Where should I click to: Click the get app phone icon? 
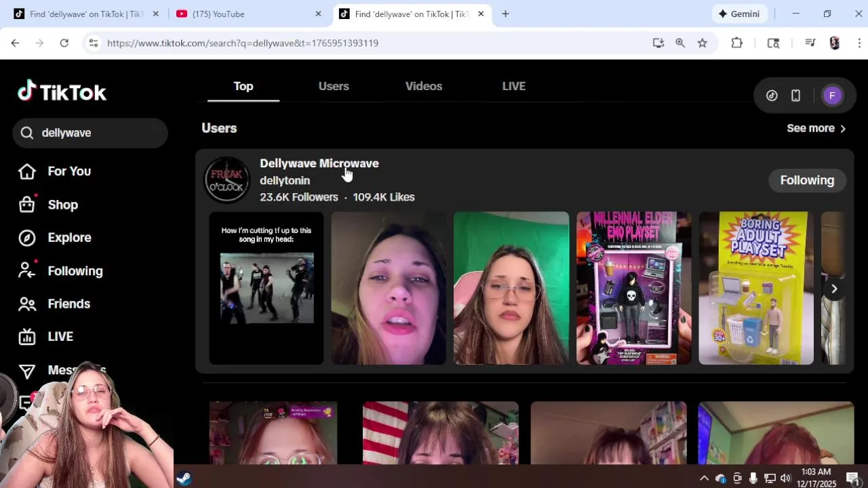pyautogui.click(x=796, y=96)
